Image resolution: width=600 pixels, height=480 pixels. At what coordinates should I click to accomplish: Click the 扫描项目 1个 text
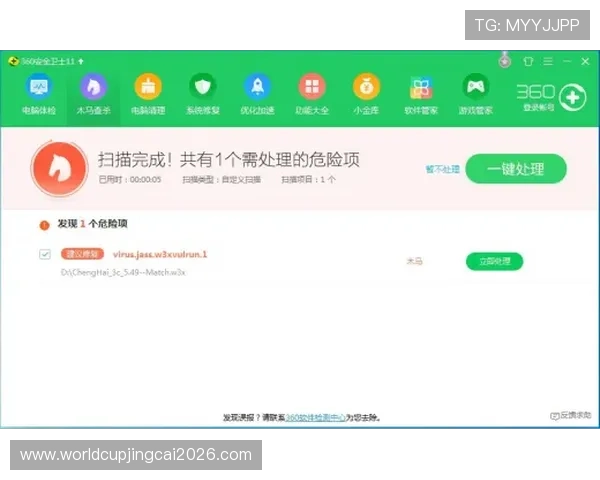(x=308, y=180)
